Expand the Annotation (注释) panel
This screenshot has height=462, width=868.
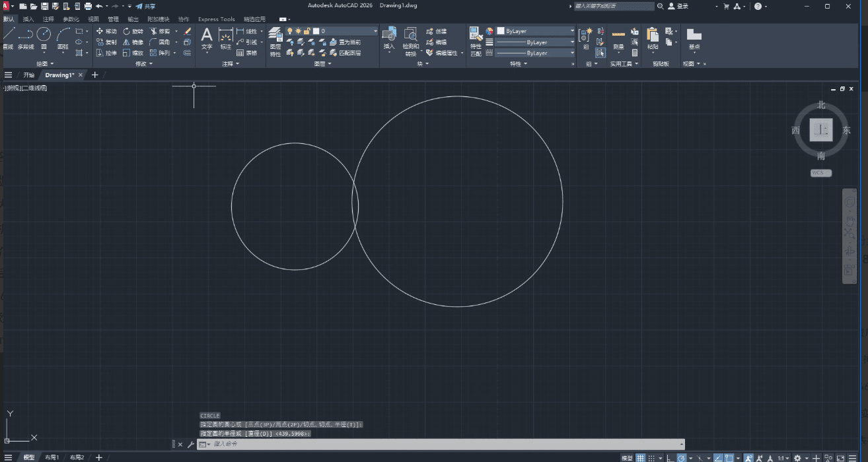tap(230, 63)
